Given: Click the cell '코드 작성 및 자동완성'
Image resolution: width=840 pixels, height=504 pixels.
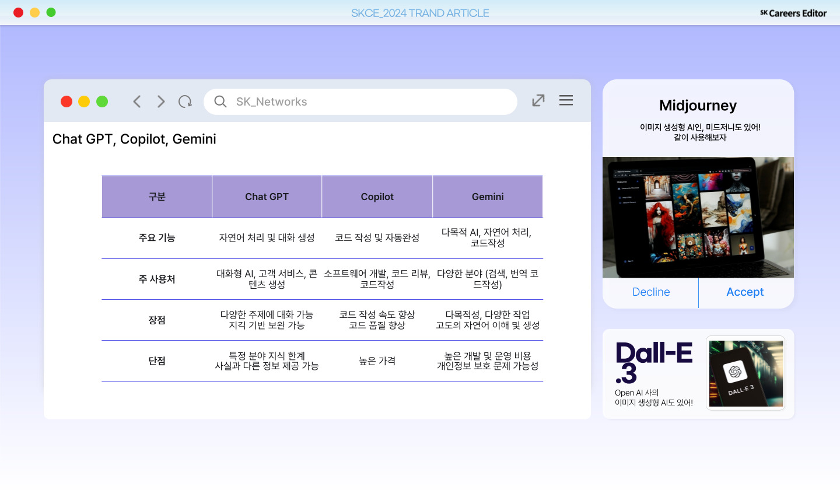Looking at the screenshot, I should tap(377, 238).
